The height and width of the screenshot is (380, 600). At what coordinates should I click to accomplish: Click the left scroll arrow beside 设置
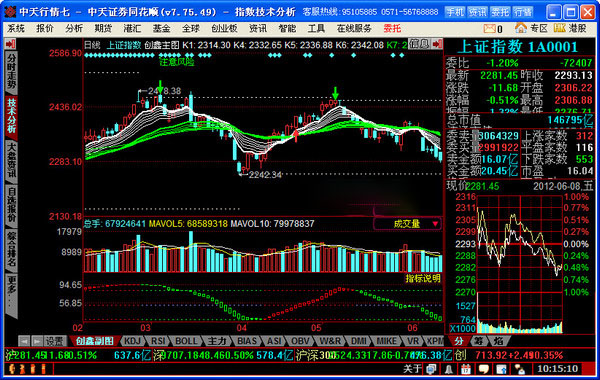pos(24,341)
